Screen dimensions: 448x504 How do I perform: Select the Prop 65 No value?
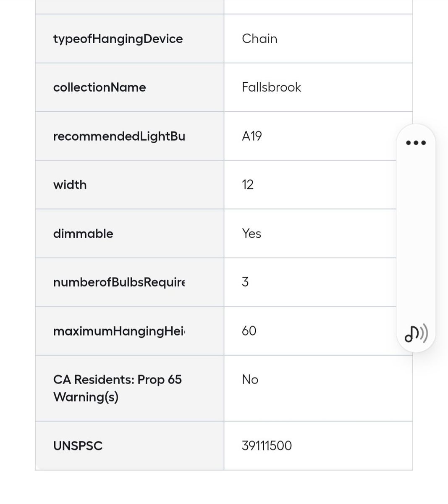(250, 380)
